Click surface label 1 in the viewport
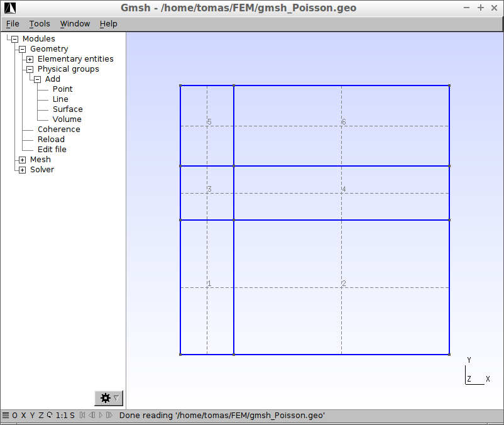This screenshot has width=504, height=425. pyautogui.click(x=209, y=283)
